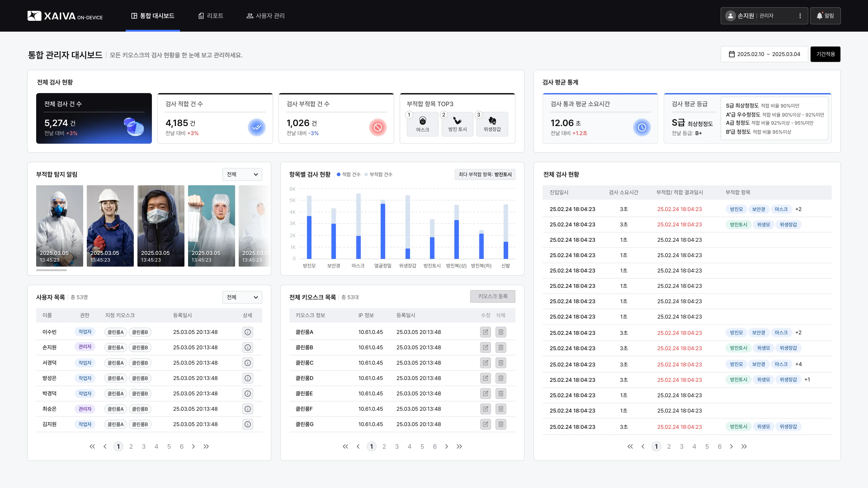Click the horizontal scrollbar under alert photos
The image size is (868, 488).
[x=52, y=270]
